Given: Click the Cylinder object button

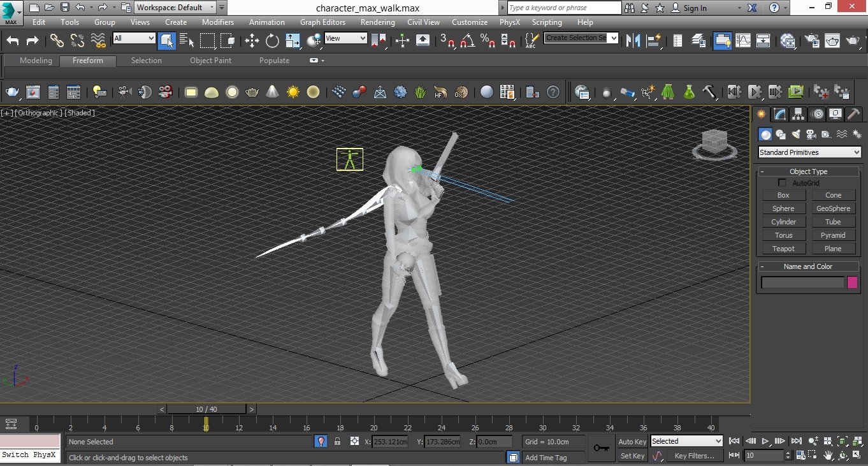Looking at the screenshot, I should [783, 222].
